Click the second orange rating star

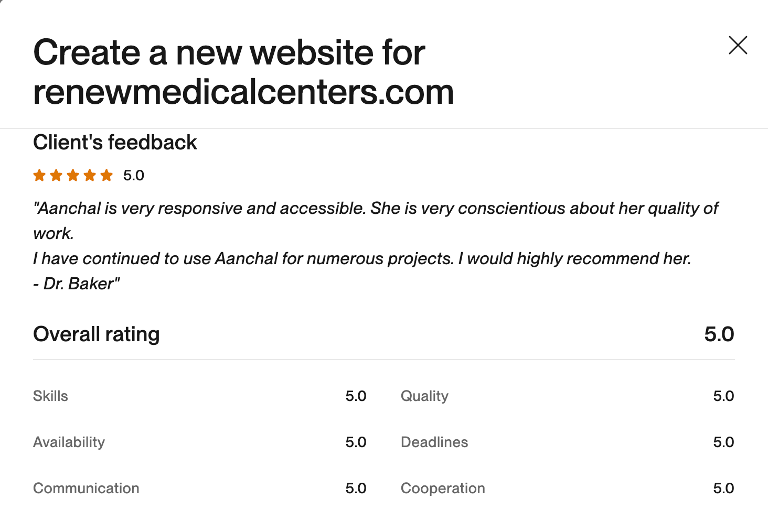pyautogui.click(x=56, y=175)
